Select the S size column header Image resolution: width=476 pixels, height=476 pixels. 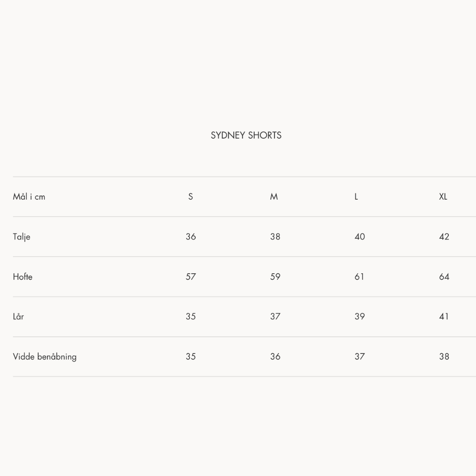190,197
